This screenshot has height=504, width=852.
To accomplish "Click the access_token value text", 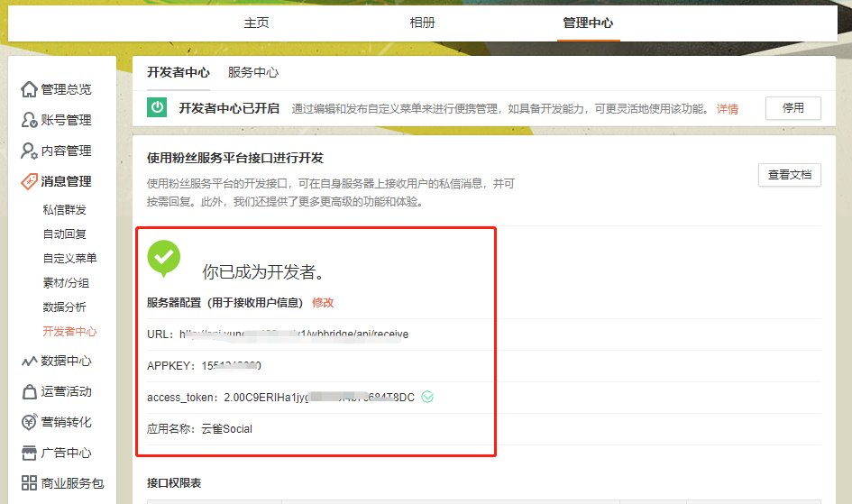I will [319, 397].
